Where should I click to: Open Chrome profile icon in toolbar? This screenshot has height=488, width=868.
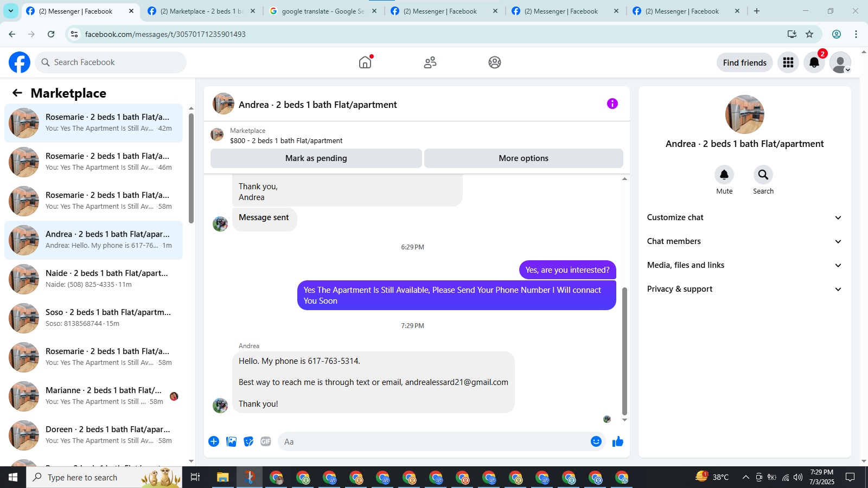click(837, 34)
